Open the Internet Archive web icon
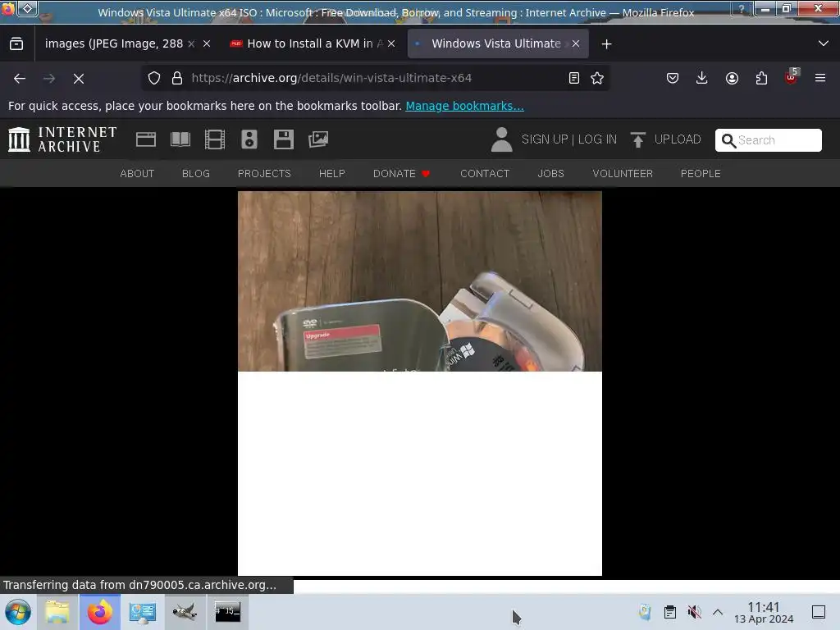The height and width of the screenshot is (630, 840). [146, 139]
